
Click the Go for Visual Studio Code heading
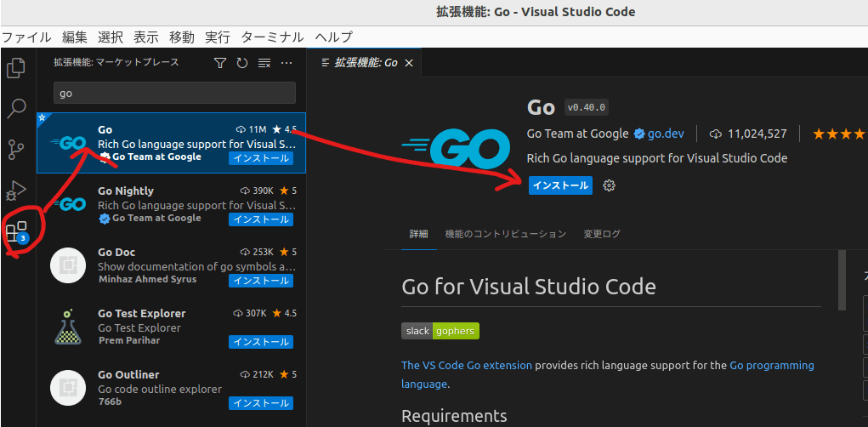tap(529, 287)
